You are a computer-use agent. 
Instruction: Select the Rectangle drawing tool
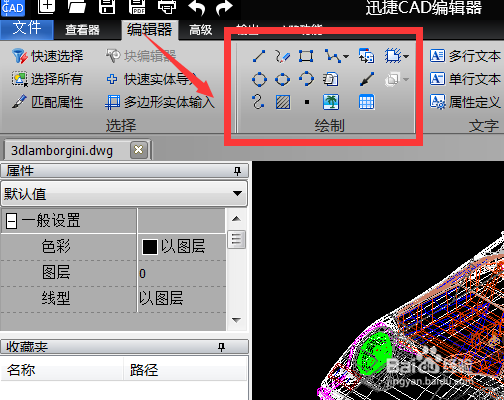(x=306, y=56)
